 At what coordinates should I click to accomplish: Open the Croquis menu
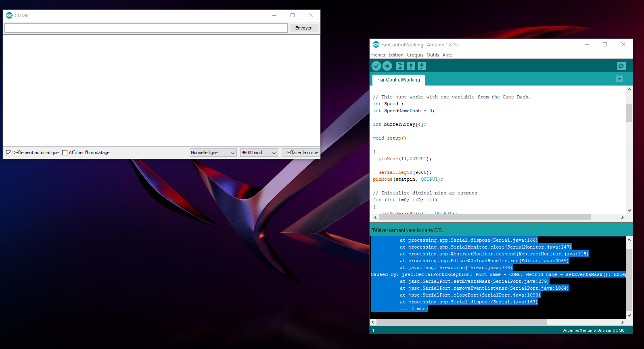tap(415, 55)
